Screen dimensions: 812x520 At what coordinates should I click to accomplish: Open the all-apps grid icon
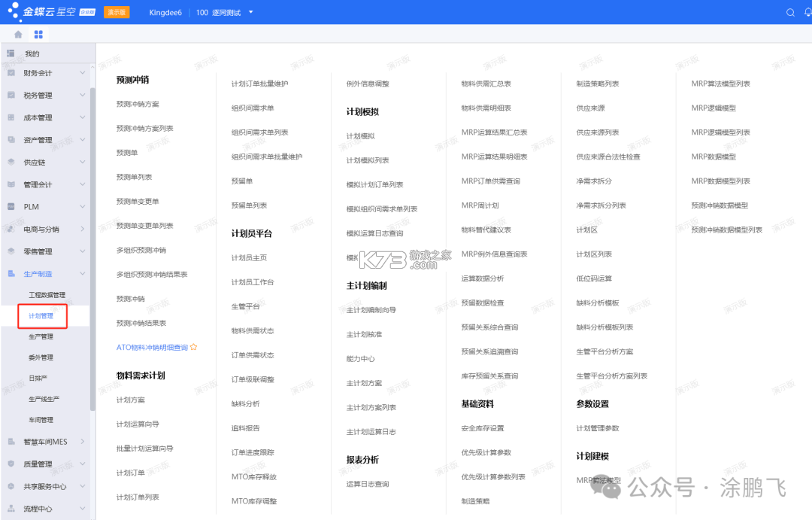(x=38, y=34)
